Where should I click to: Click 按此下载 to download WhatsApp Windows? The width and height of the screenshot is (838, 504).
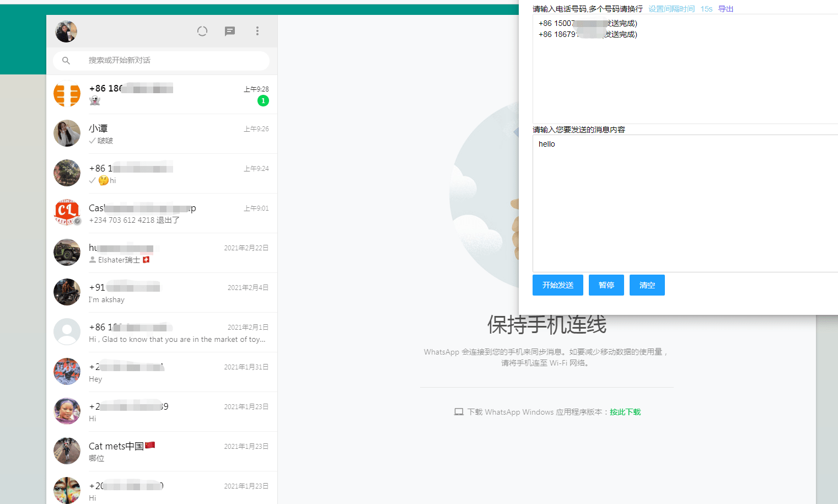(x=625, y=412)
